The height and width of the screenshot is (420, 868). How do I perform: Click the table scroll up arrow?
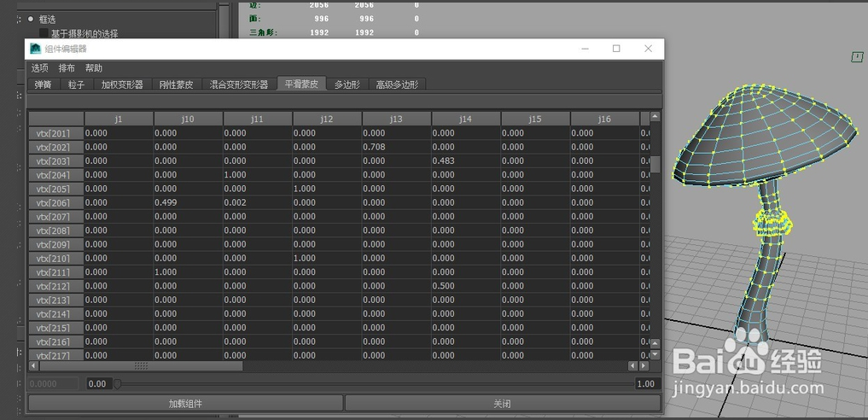pos(655,117)
